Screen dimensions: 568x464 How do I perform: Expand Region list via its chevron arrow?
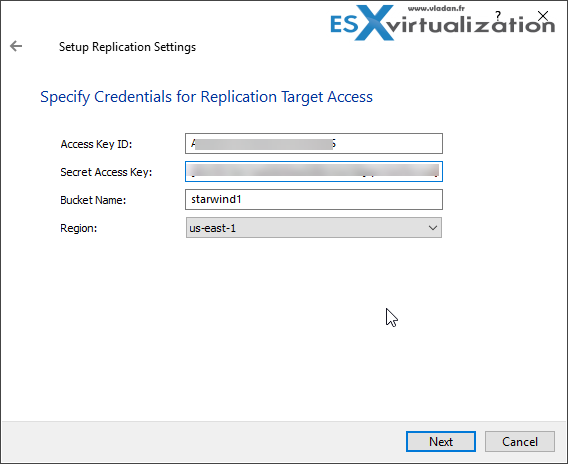click(433, 228)
